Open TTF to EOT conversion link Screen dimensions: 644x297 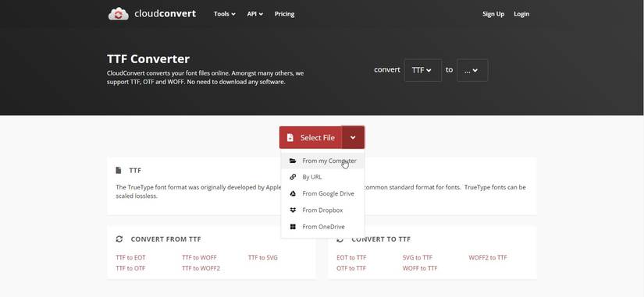(x=130, y=257)
